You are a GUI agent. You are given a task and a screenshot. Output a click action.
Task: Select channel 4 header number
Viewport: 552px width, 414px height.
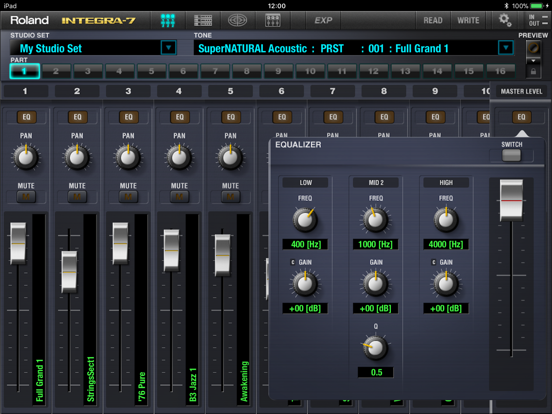(x=179, y=91)
